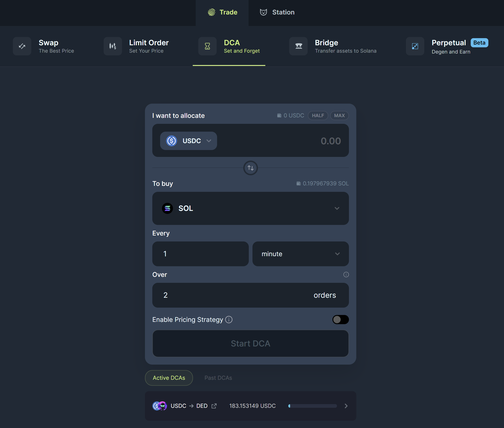Image resolution: width=504 pixels, height=428 pixels.
Task: Click the Swap tool icon
Action: coord(22,46)
